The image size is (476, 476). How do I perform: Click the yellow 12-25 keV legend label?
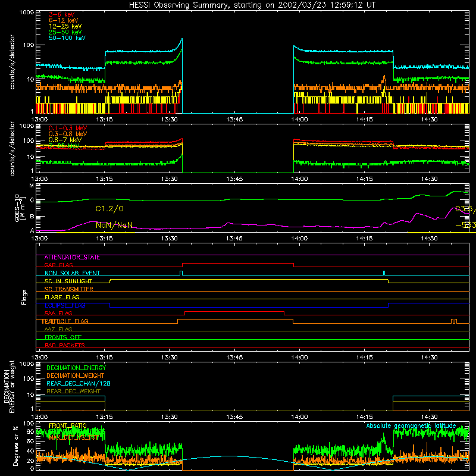65,26
